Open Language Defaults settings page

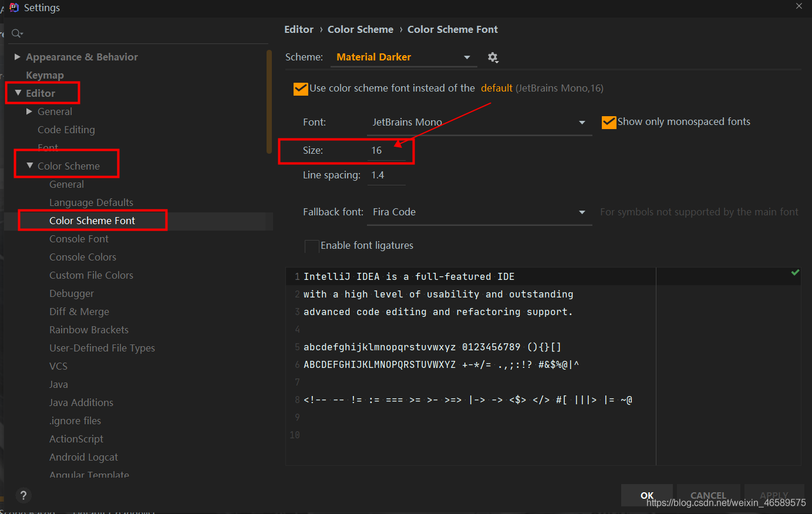(x=91, y=202)
